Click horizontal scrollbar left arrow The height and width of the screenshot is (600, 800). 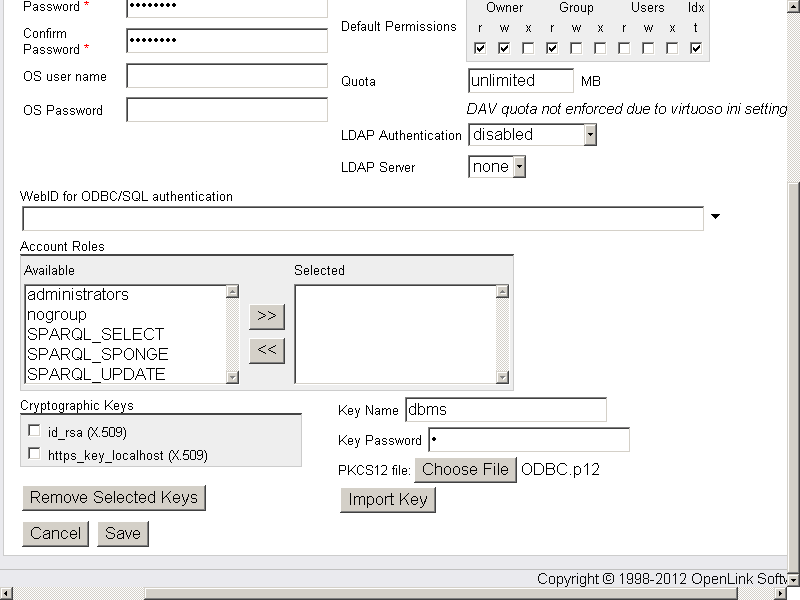pos(7,593)
